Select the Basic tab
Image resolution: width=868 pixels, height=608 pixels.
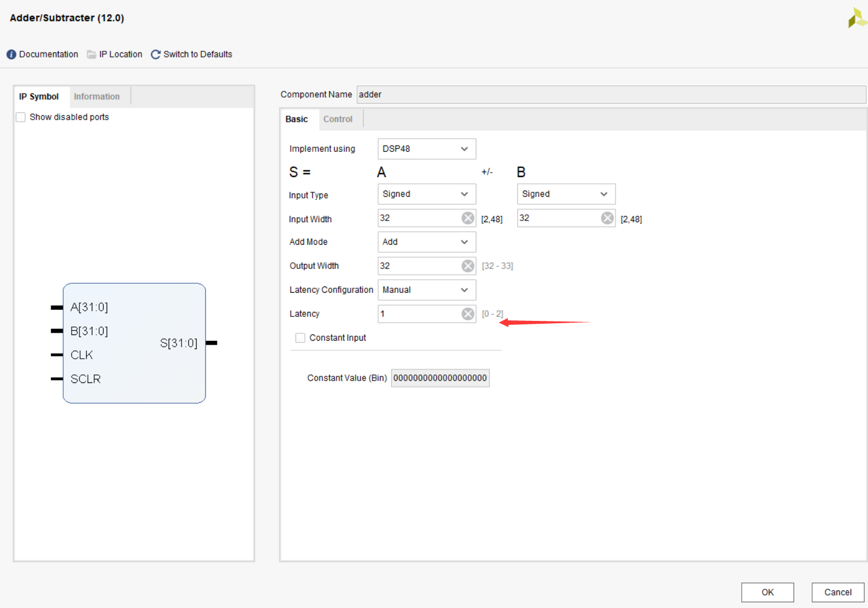click(296, 119)
